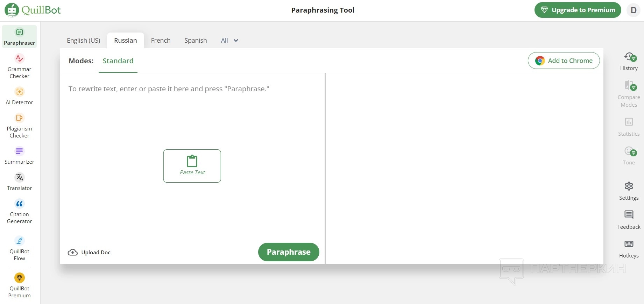
Task: Click the Paraphrase button
Action: [289, 252]
